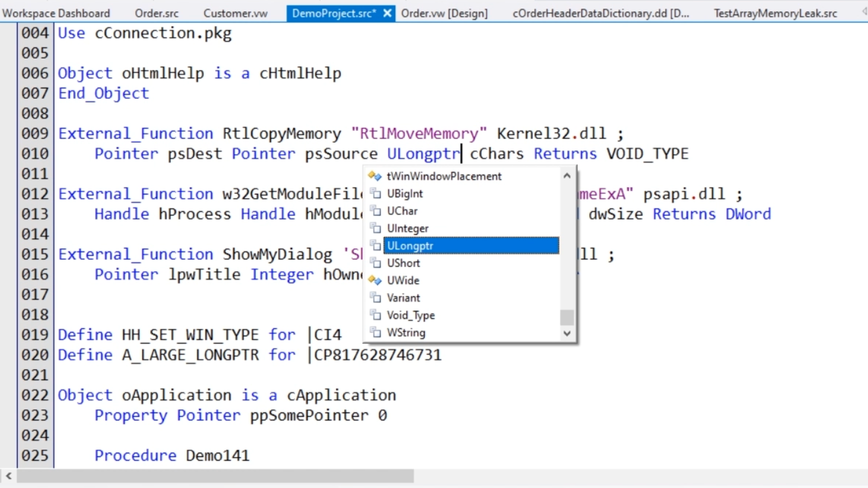This screenshot has width=868, height=488.
Task: Click the UInteger type icon
Action: click(375, 228)
